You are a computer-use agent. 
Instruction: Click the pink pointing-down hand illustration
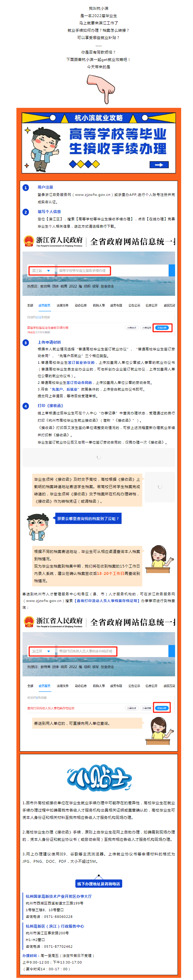pyautogui.click(x=101, y=89)
